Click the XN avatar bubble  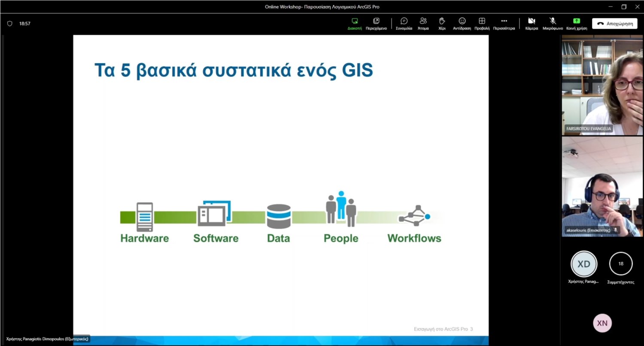[602, 323]
